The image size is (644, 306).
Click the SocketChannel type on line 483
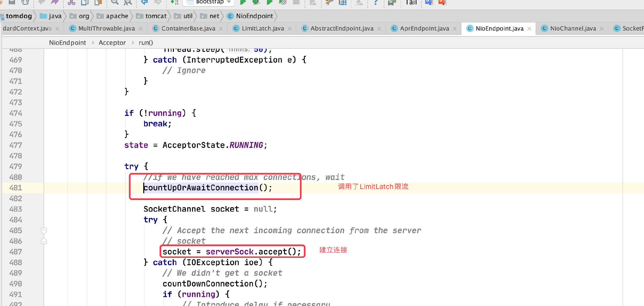pyautogui.click(x=174, y=209)
